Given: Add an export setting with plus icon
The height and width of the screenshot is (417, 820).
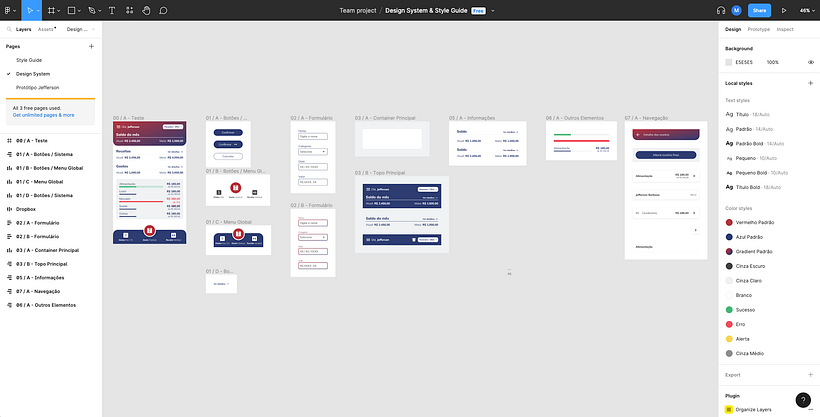Looking at the screenshot, I should coord(811,375).
